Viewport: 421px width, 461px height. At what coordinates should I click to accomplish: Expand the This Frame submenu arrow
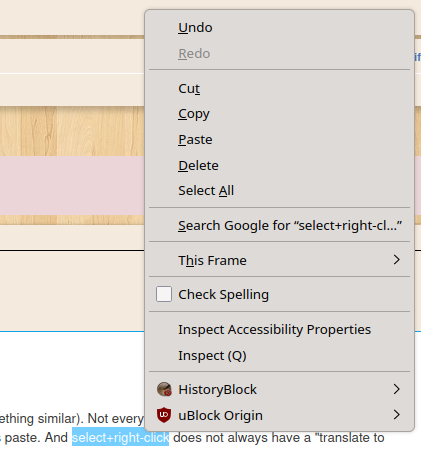point(396,260)
